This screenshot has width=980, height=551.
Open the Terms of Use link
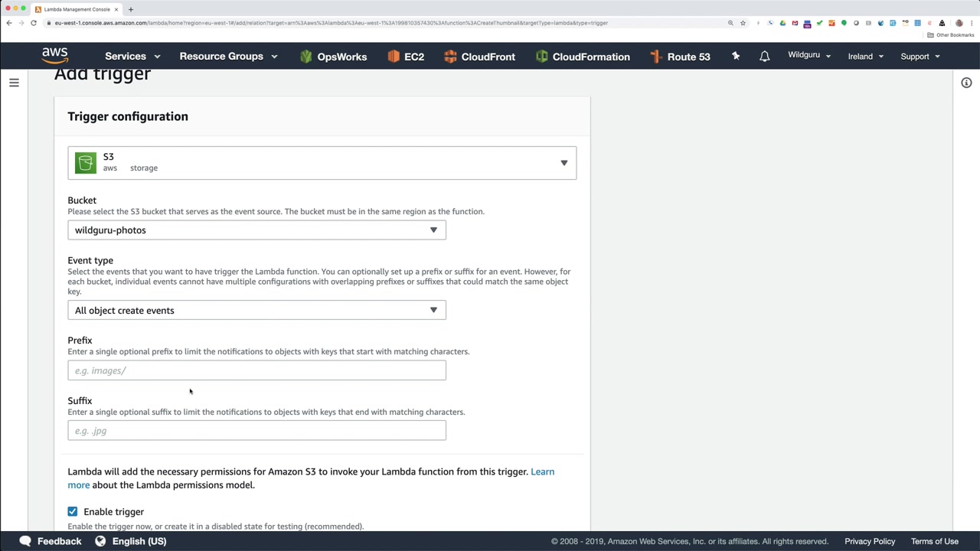(935, 541)
